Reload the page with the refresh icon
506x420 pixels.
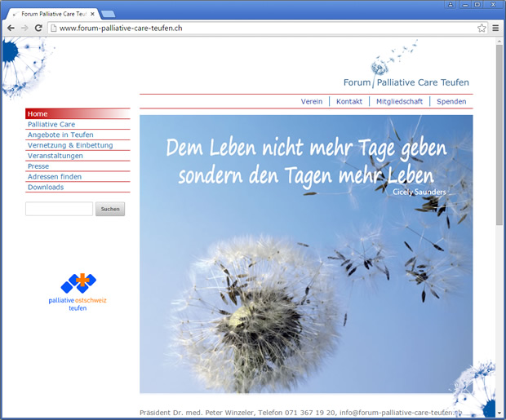(x=38, y=28)
